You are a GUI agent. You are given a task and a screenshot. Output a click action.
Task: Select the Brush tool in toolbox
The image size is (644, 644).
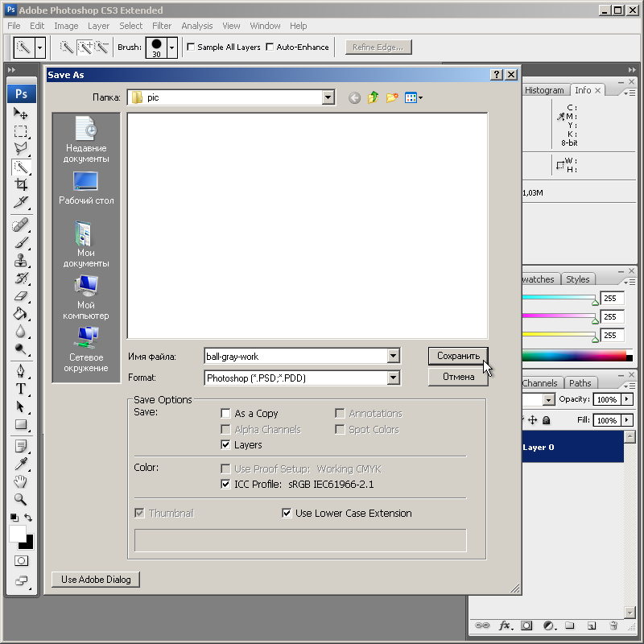[x=21, y=243]
